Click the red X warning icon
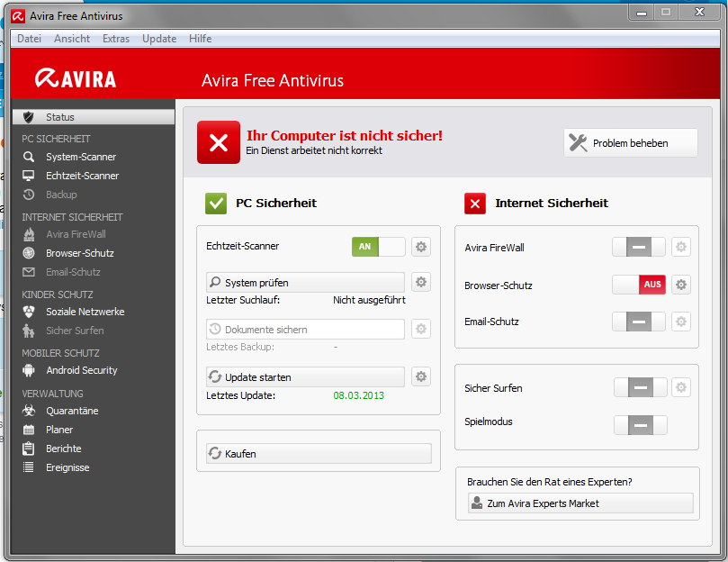728x562 pixels. coord(219,142)
